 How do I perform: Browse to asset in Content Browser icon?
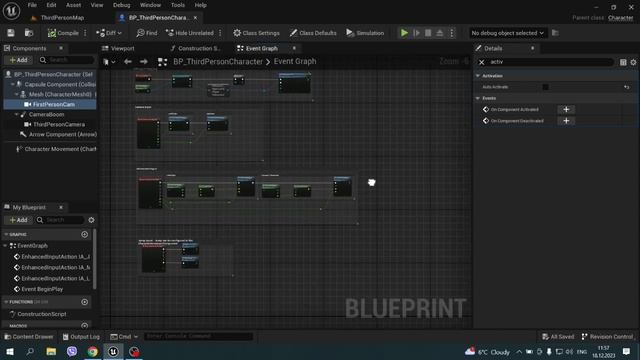point(29,33)
